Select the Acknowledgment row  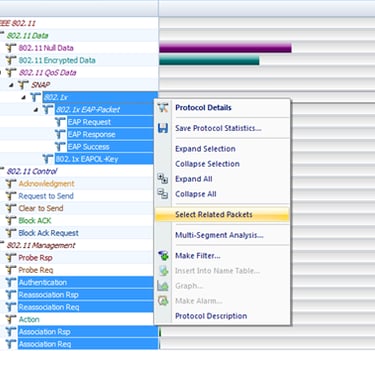point(46,184)
